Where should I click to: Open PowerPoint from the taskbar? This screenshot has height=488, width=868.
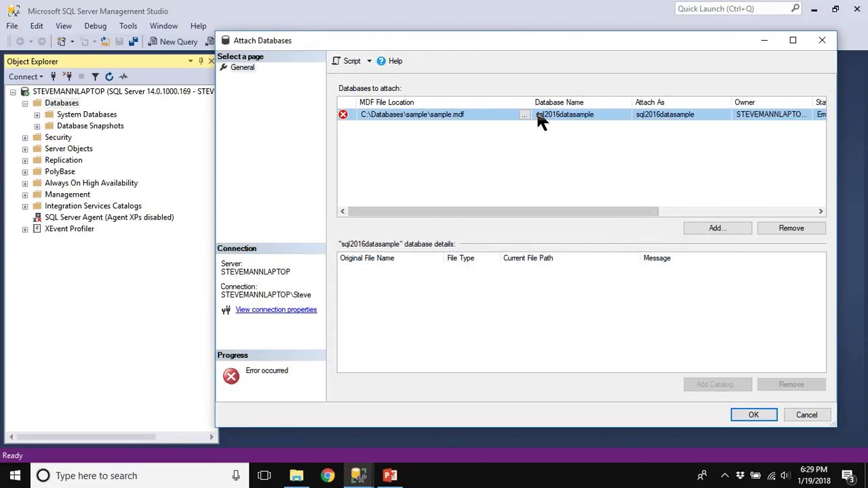pyautogui.click(x=390, y=476)
